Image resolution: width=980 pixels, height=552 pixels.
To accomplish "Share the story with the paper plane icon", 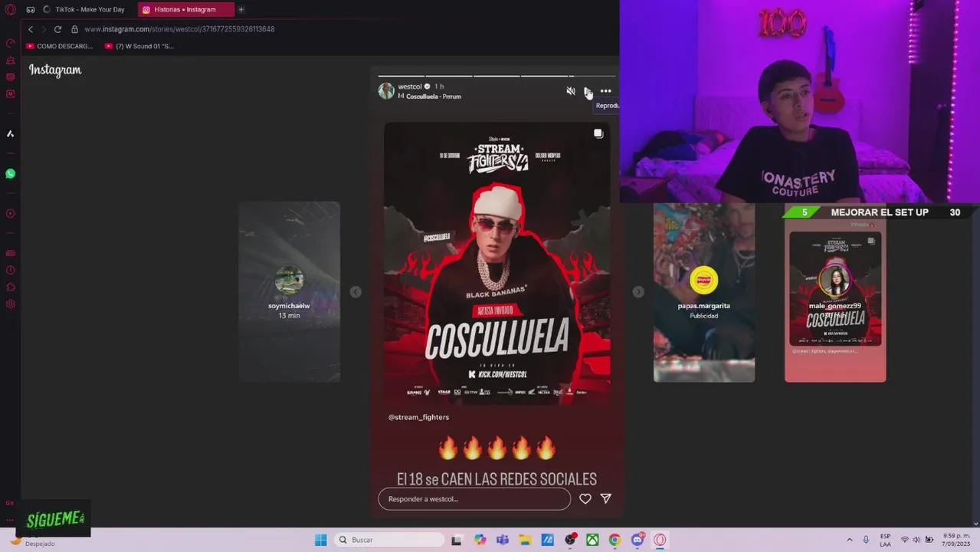I will point(605,498).
